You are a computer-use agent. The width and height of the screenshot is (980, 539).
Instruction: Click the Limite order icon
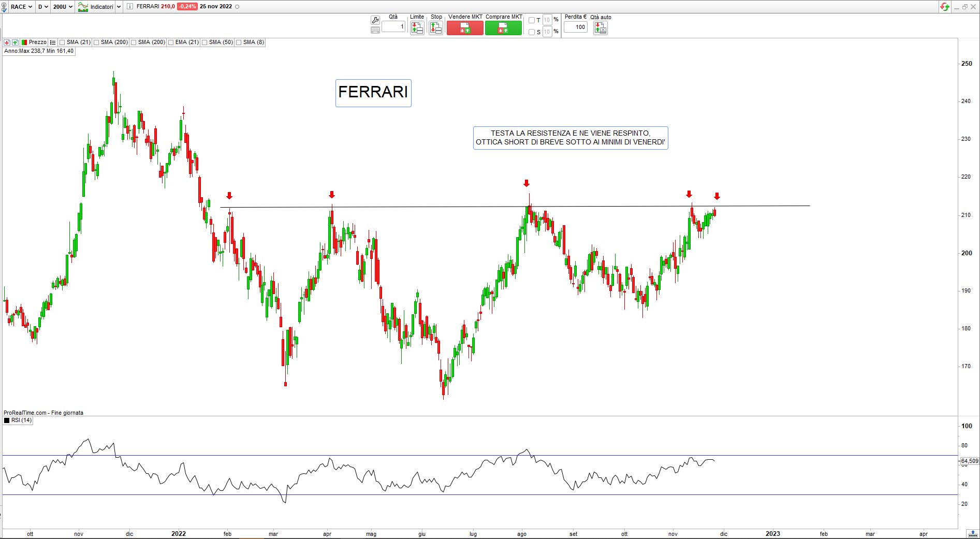pos(417,28)
